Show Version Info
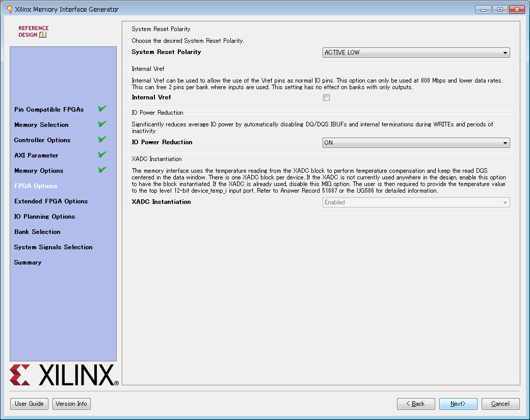 [71, 404]
